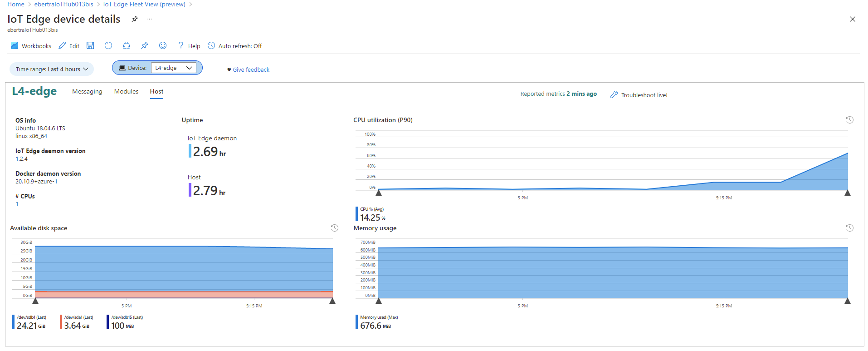Viewport: 868px width, 351px height.
Task: Click the Auto refresh clock icon
Action: (x=211, y=45)
